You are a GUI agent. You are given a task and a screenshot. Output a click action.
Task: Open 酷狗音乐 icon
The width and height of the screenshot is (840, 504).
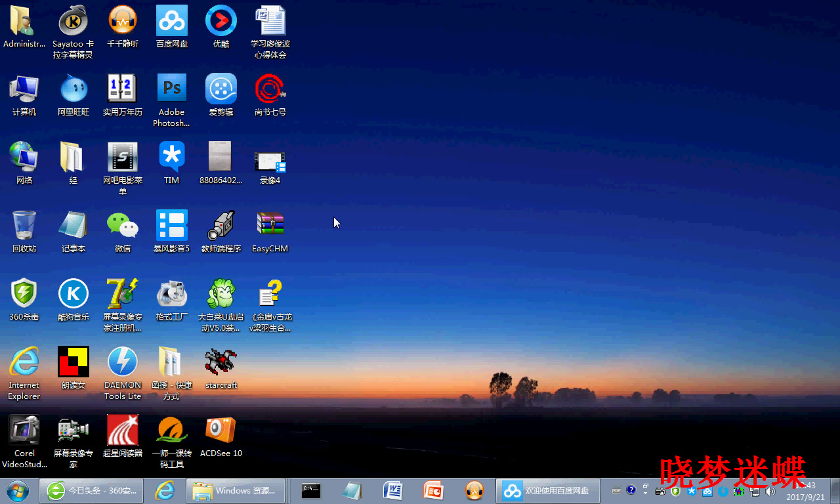73,300
